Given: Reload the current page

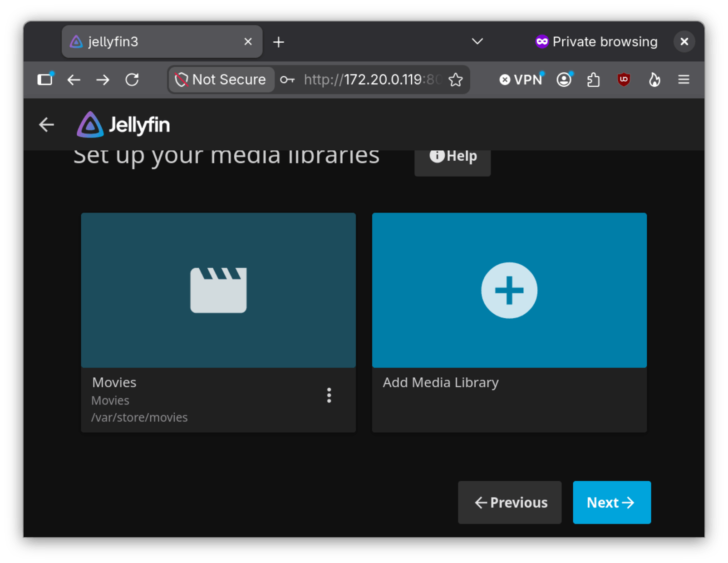Looking at the screenshot, I should point(132,80).
